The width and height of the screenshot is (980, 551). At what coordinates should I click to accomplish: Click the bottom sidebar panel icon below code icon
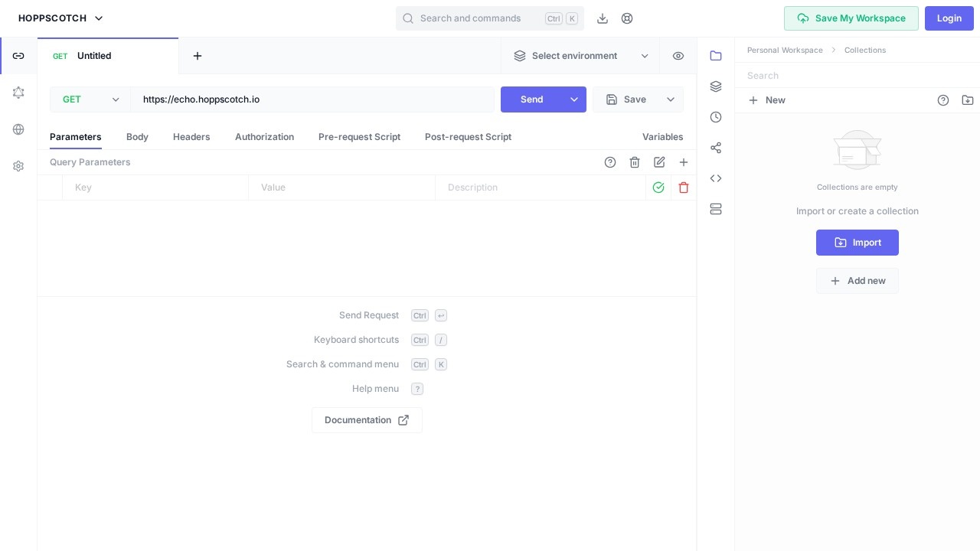(716, 209)
